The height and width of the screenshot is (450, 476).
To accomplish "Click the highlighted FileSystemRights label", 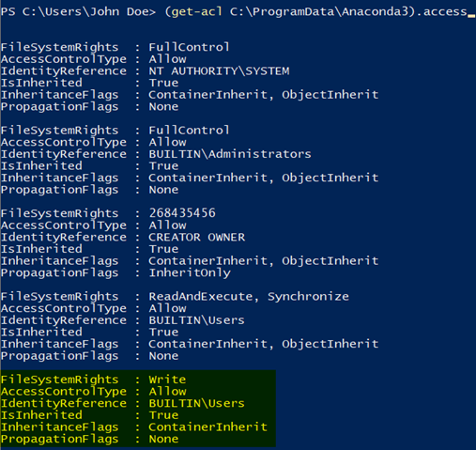I will pyautogui.click(x=59, y=380).
